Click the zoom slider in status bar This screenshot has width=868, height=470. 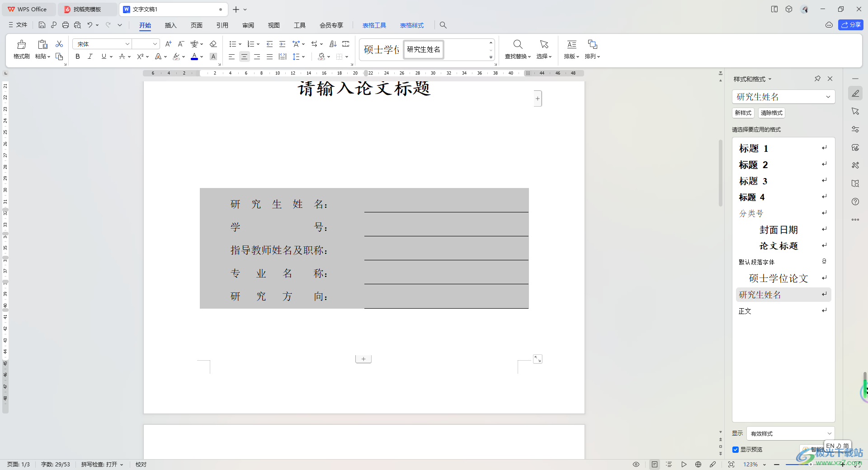point(810,465)
